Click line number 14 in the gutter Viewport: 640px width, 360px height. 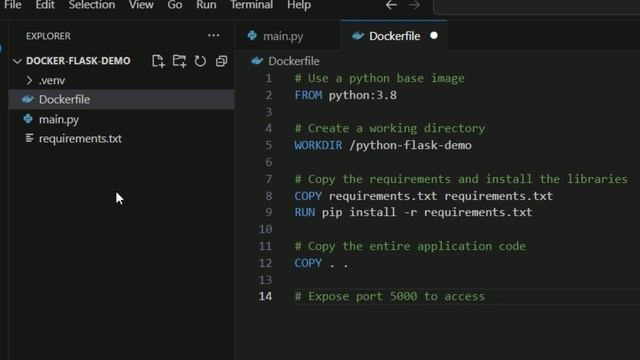(x=265, y=296)
